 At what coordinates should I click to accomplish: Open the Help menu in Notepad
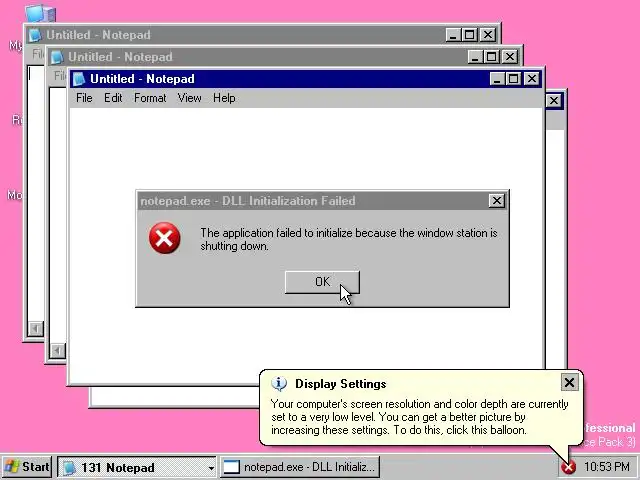pos(224,98)
